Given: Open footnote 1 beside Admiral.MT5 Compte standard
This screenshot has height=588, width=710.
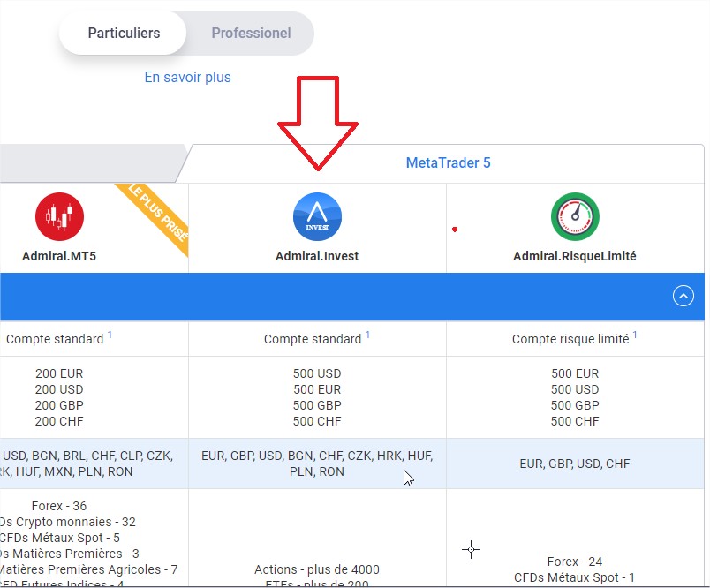Looking at the screenshot, I should [x=110, y=335].
